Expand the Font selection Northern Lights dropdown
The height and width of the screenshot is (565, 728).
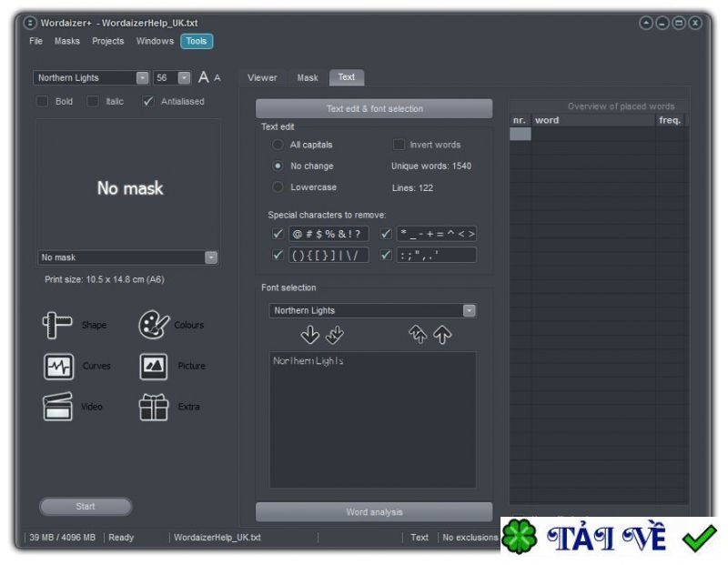[469, 310]
